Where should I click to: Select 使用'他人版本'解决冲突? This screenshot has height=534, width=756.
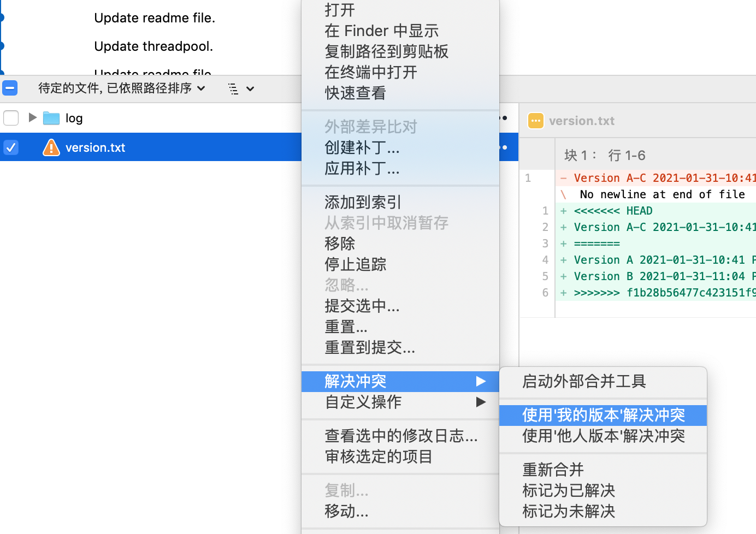point(603,436)
